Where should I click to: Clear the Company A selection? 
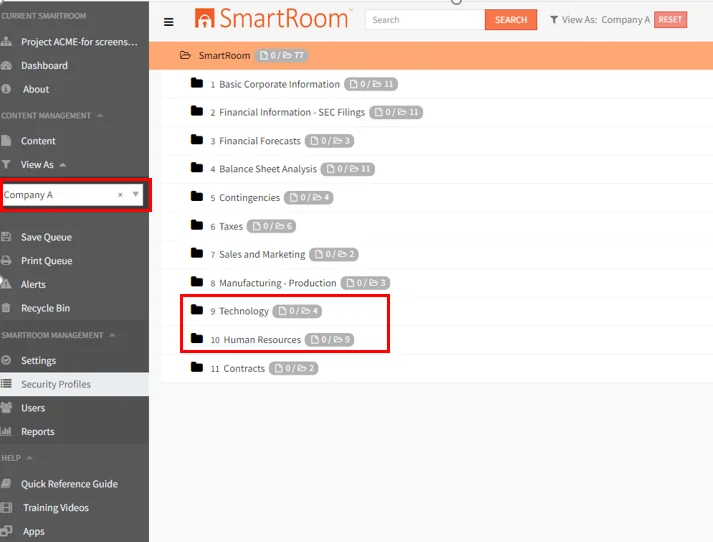coord(120,195)
